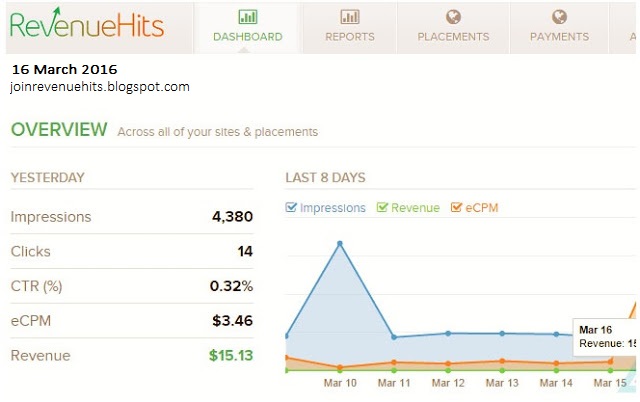Screen dimensions: 640x402
Task: Click the yesterday Revenue value $15.13
Action: pyautogui.click(x=231, y=355)
